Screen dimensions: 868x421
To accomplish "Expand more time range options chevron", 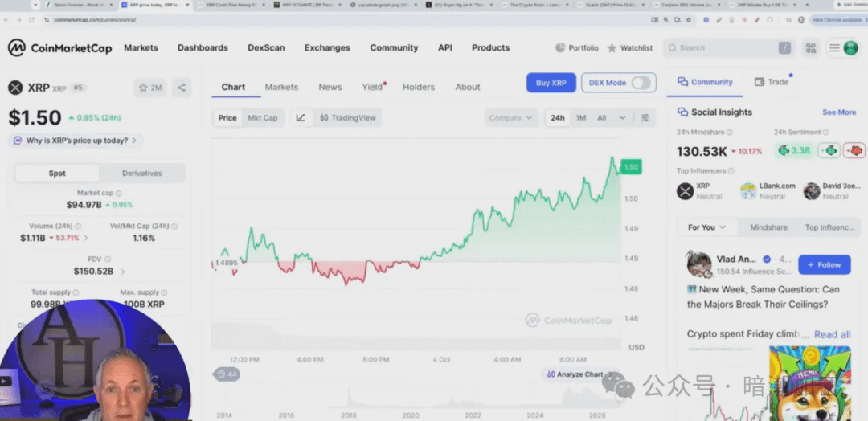I will point(622,118).
